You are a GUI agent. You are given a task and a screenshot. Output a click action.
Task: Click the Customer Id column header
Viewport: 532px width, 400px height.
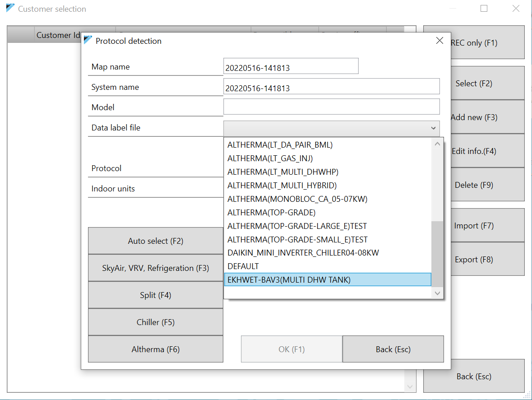click(58, 35)
